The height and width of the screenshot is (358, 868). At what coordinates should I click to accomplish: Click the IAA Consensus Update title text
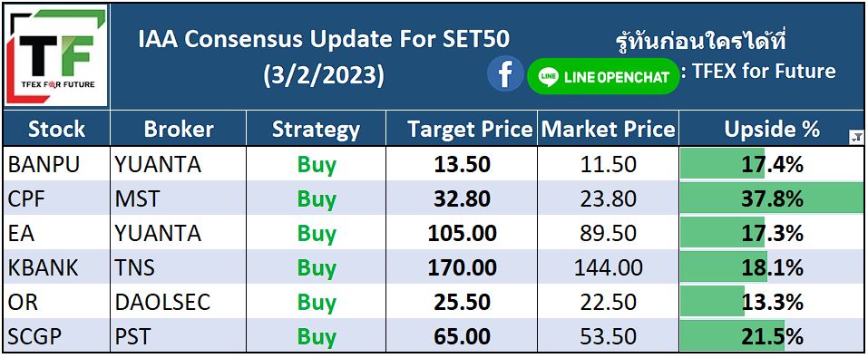pyautogui.click(x=324, y=40)
